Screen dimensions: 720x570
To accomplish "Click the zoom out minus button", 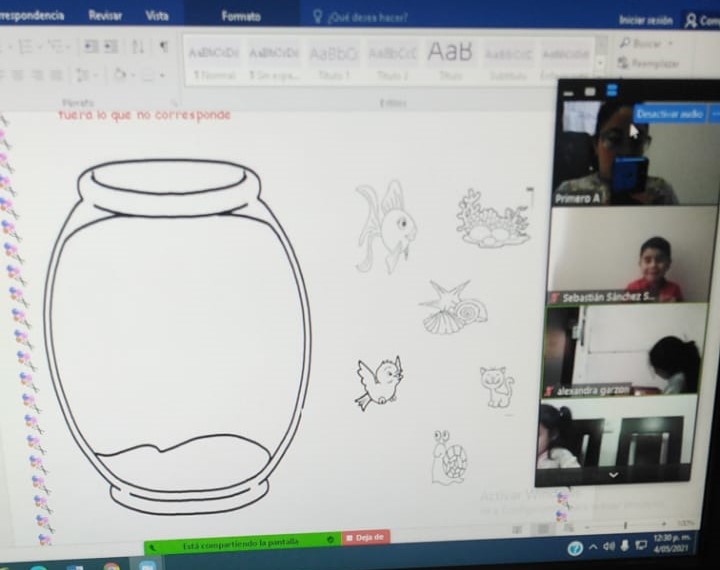I will coord(587,527).
